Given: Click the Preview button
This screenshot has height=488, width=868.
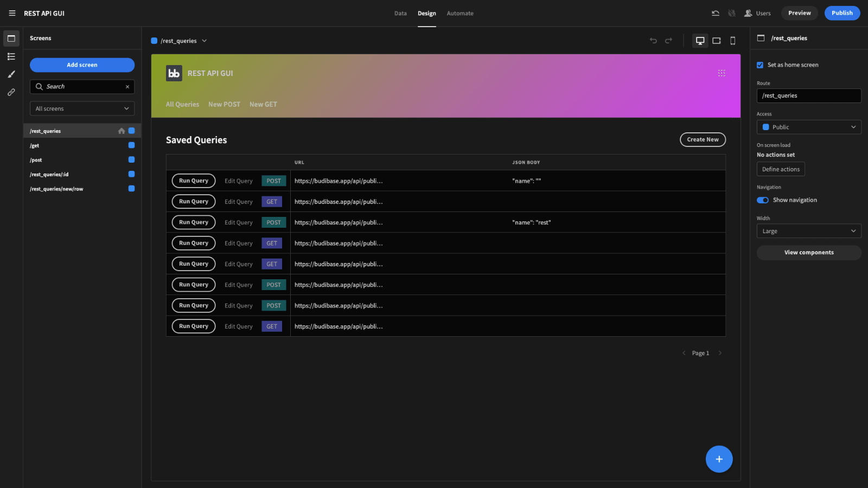Looking at the screenshot, I should 800,13.
